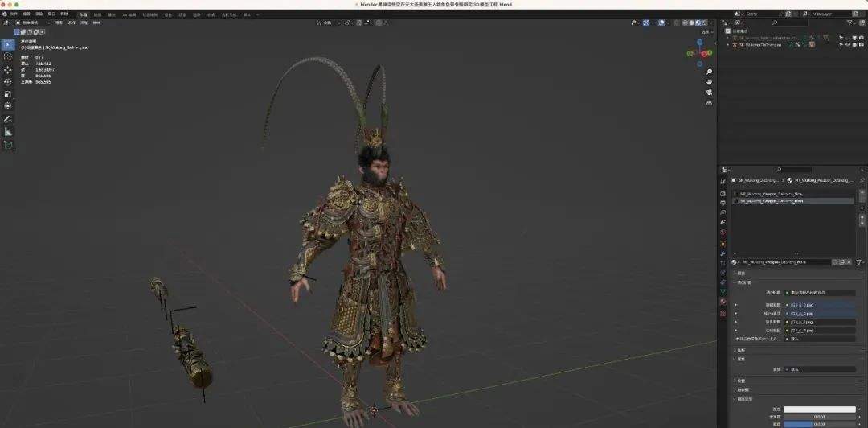Select the Cursor tool in left toolbar

tap(8, 57)
